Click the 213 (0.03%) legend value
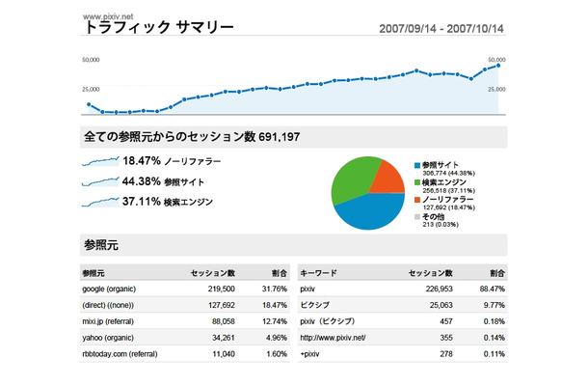Image resolution: width=588 pixels, height=386 pixels. (x=441, y=225)
